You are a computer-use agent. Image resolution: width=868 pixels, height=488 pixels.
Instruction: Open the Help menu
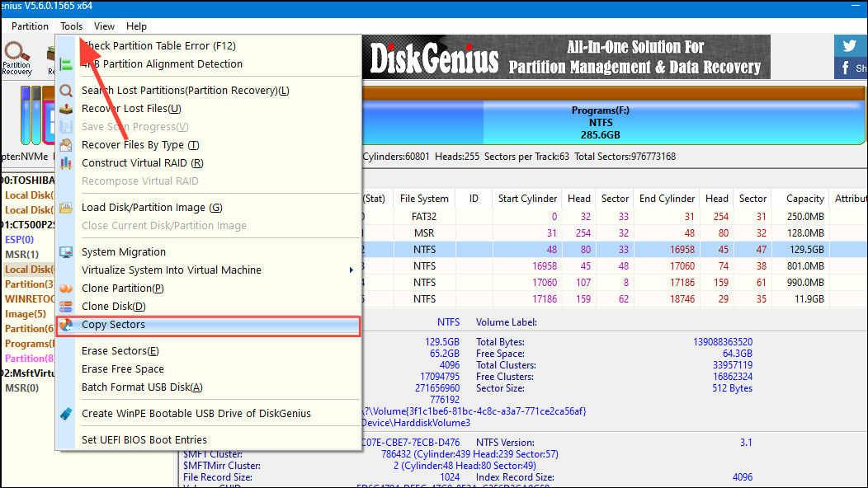tap(136, 26)
